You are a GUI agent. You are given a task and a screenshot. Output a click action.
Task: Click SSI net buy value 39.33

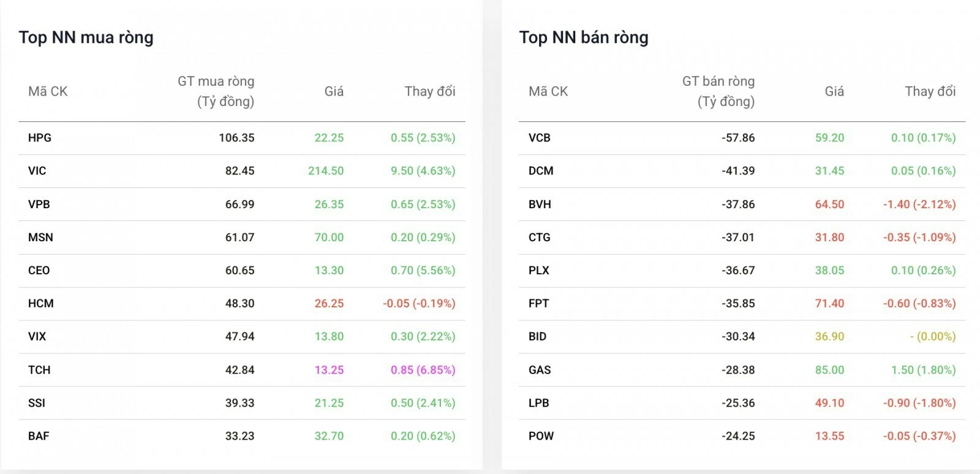(x=239, y=403)
